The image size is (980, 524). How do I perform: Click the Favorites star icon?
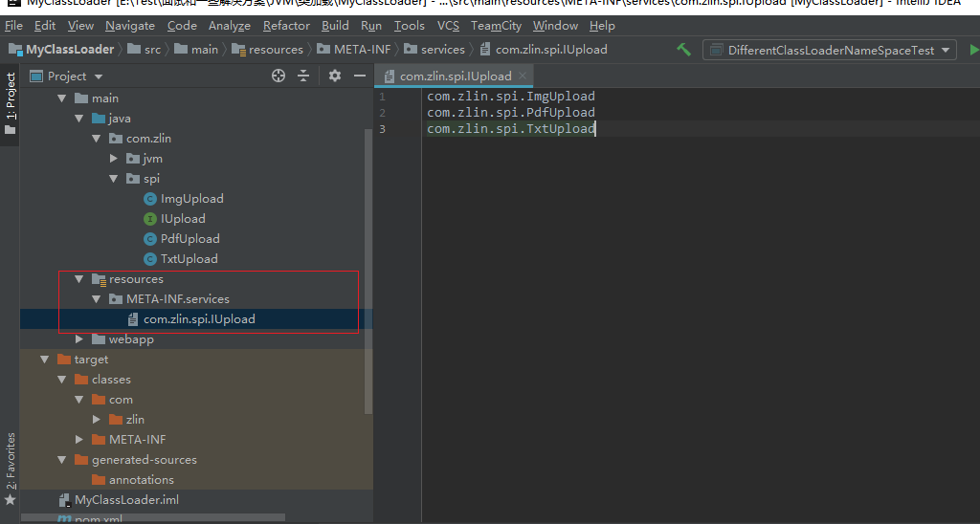(x=10, y=500)
